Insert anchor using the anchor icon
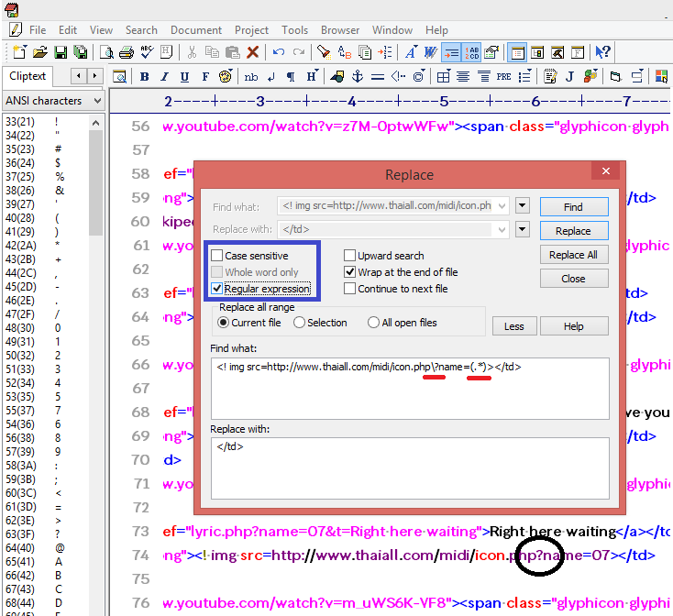The image size is (673, 616). point(359,76)
